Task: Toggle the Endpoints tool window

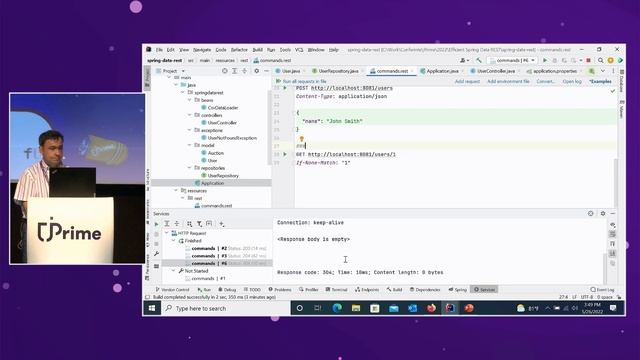Action: coord(367,289)
